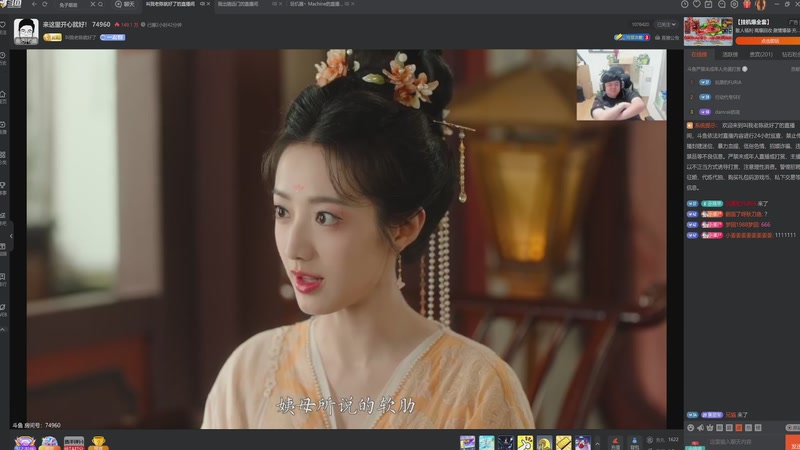Click the streamer webcam overlay in the video
800x450 pixels.
point(621,85)
